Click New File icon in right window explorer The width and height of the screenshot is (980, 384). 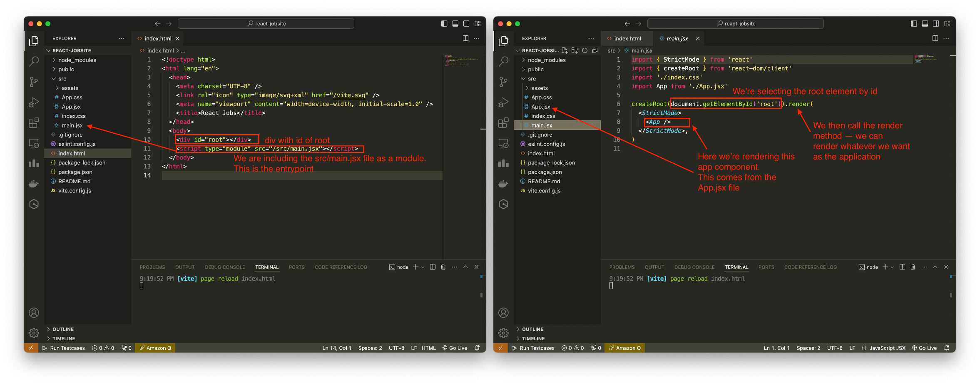point(565,50)
